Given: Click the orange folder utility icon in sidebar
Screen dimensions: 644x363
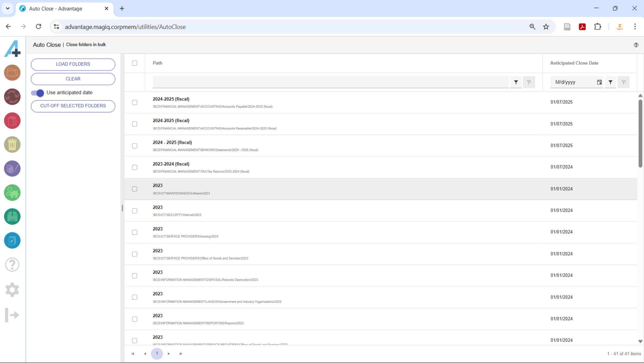Looking at the screenshot, I should pyautogui.click(x=12, y=72).
